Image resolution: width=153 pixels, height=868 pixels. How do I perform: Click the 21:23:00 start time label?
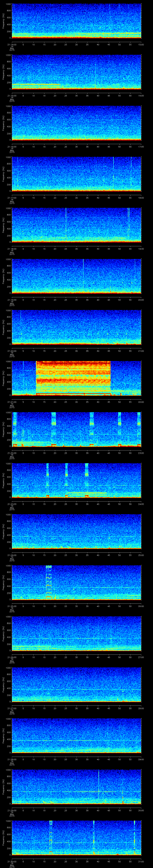[12, 504]
